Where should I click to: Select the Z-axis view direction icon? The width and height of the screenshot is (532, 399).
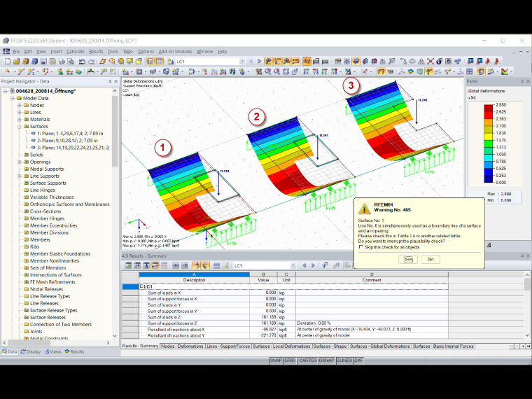tap(325, 71)
